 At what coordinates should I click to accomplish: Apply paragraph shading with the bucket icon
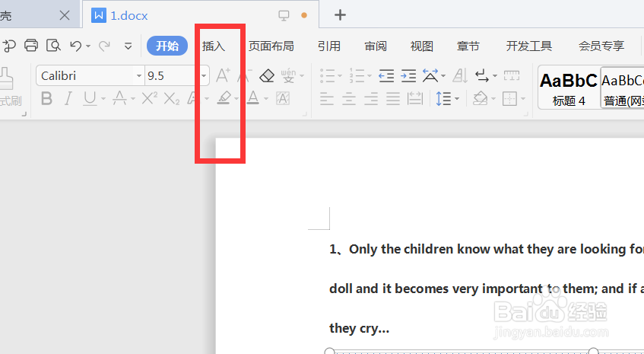pyautogui.click(x=480, y=99)
